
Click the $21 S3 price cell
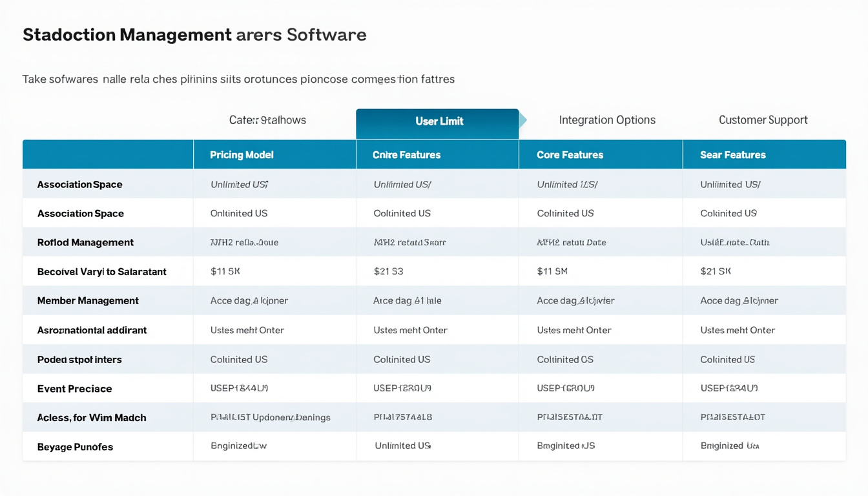point(388,272)
